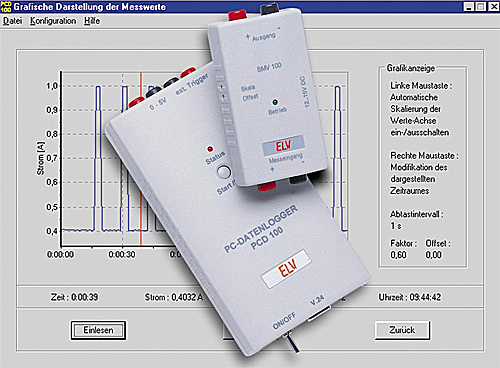Click the Zeit 0:00:39 readout

74,297
